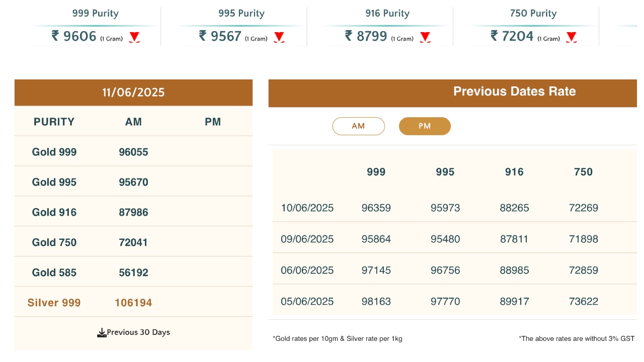Click the download icon beside Previous 30 Days
The height and width of the screenshot is (362, 644).
(x=101, y=332)
